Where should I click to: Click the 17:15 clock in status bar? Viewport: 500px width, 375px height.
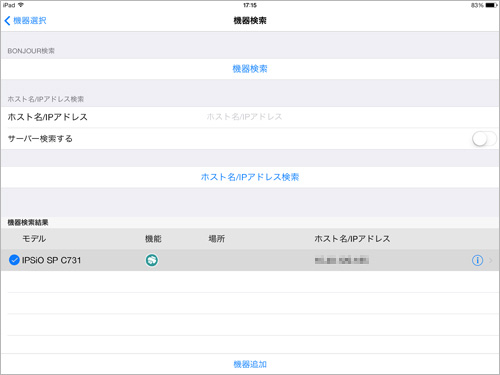pos(250,5)
